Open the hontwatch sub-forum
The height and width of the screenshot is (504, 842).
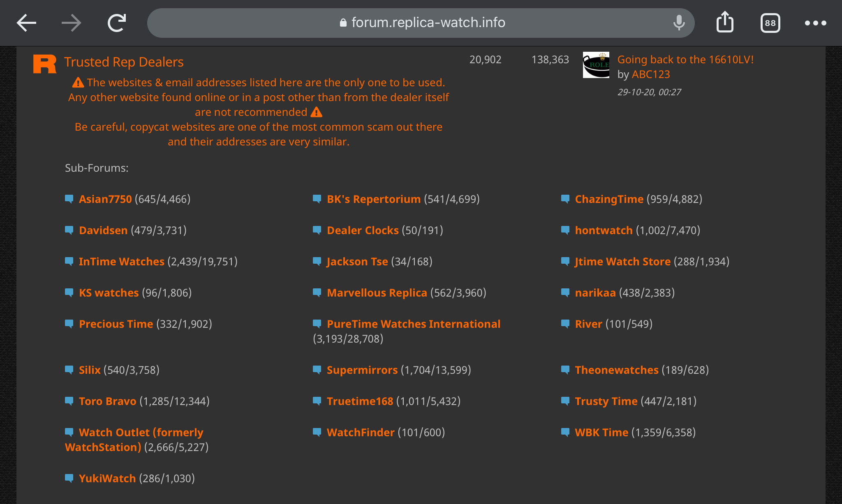[604, 230]
